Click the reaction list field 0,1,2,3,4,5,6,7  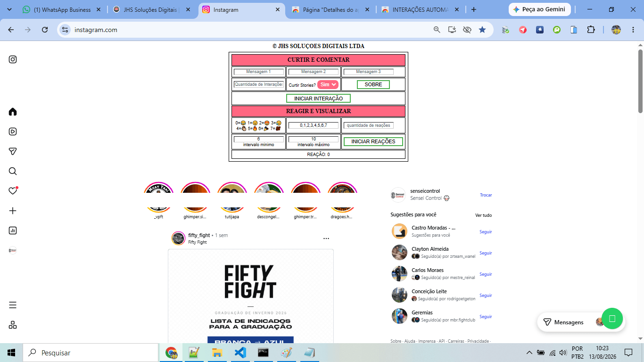[x=314, y=125]
